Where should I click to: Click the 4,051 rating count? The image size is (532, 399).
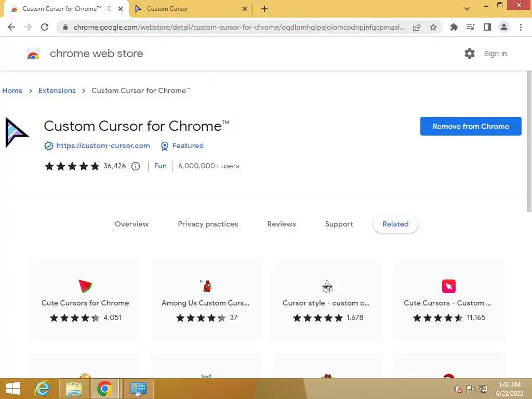(x=112, y=317)
